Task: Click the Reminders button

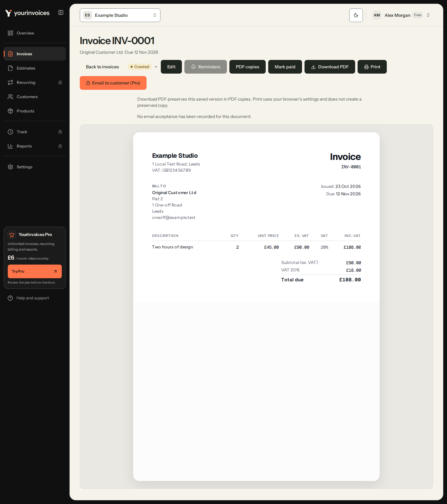Action: pos(205,67)
